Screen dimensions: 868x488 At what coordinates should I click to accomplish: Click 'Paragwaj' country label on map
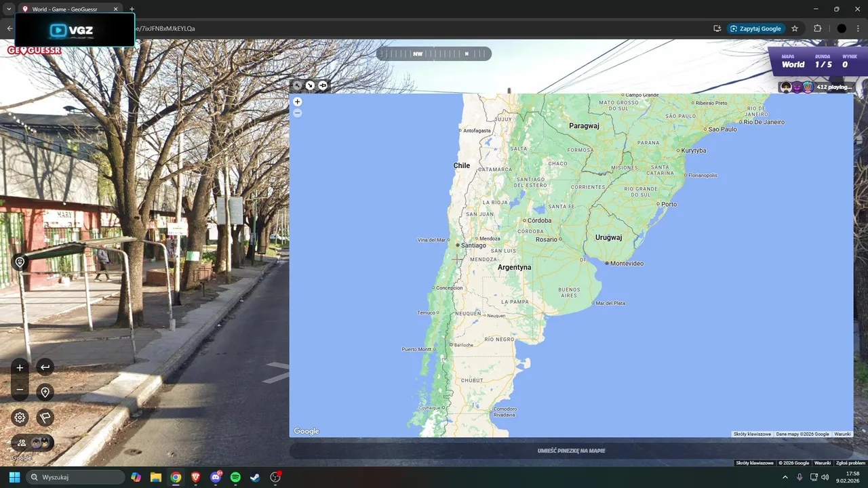coord(584,125)
